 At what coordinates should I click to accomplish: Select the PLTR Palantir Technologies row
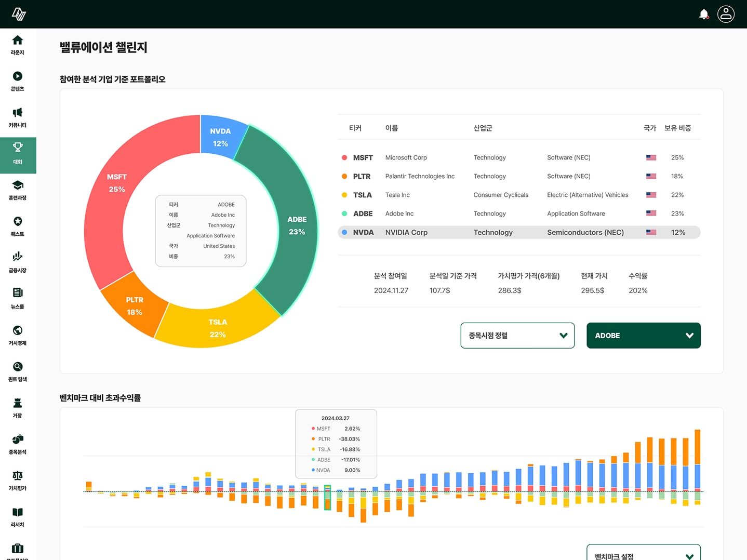[519, 176]
